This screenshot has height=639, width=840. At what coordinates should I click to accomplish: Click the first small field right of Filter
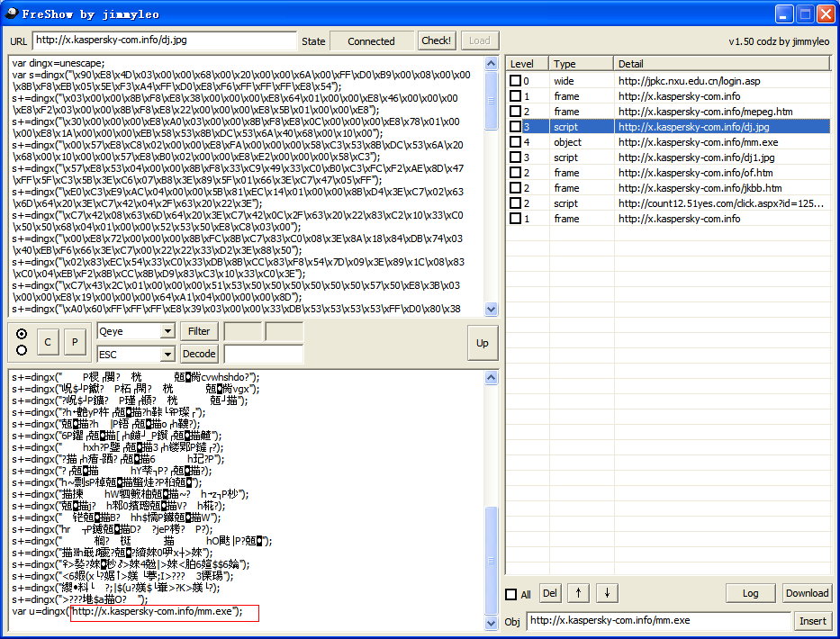coord(243,331)
